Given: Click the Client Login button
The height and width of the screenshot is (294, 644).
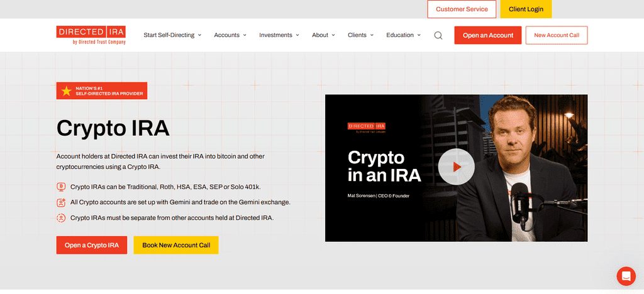Looking at the screenshot, I should point(526,9).
